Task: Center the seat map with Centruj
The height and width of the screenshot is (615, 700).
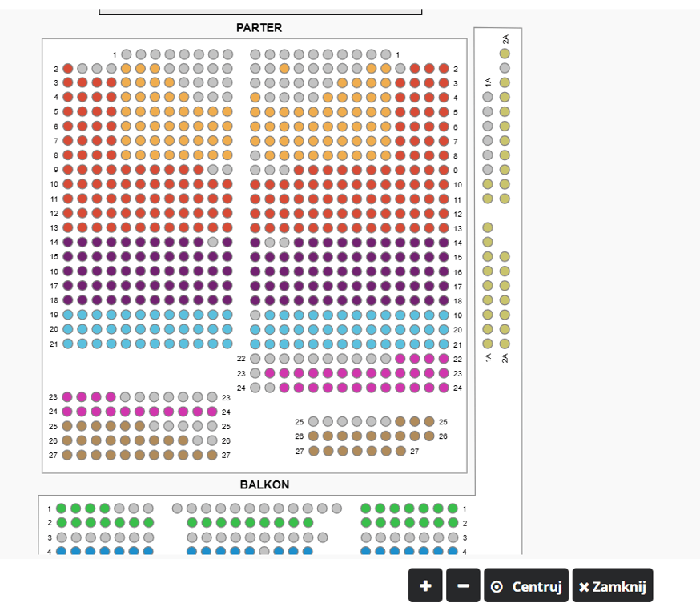Action: pos(527,585)
